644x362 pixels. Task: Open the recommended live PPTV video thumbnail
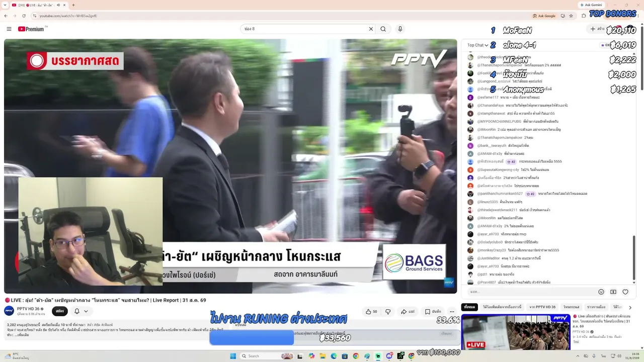516,332
